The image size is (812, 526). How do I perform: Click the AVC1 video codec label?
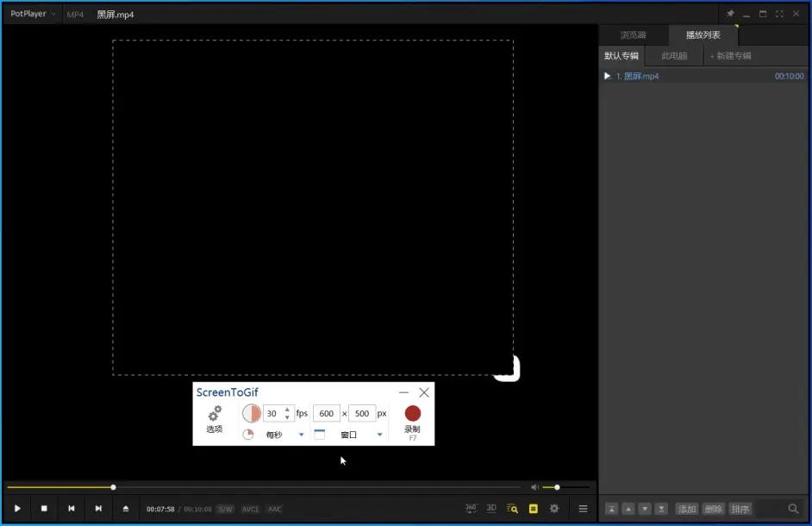click(x=250, y=510)
